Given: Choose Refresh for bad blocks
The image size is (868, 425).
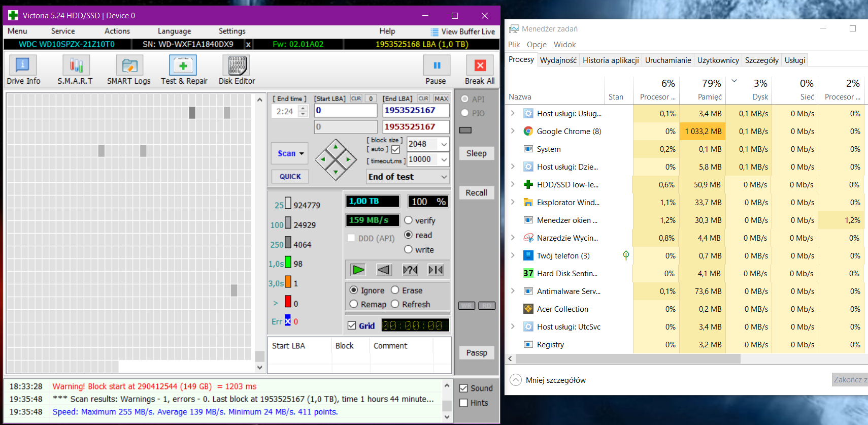Looking at the screenshot, I should click(395, 304).
